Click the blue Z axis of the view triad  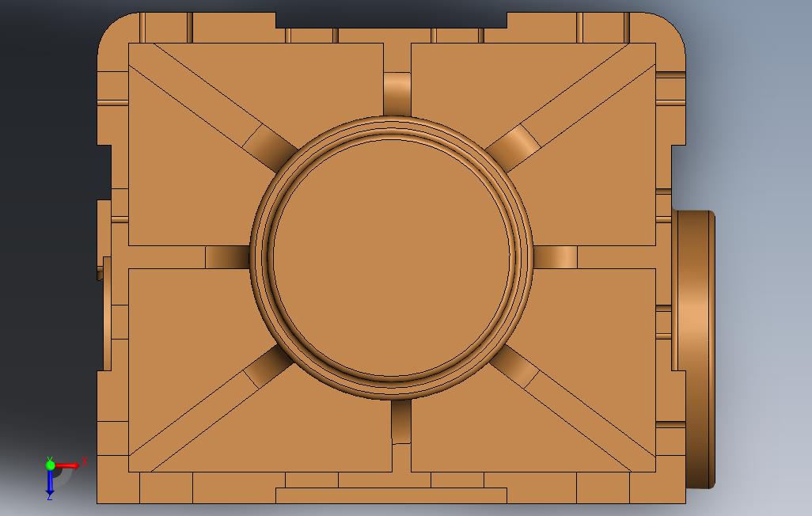(x=50, y=482)
